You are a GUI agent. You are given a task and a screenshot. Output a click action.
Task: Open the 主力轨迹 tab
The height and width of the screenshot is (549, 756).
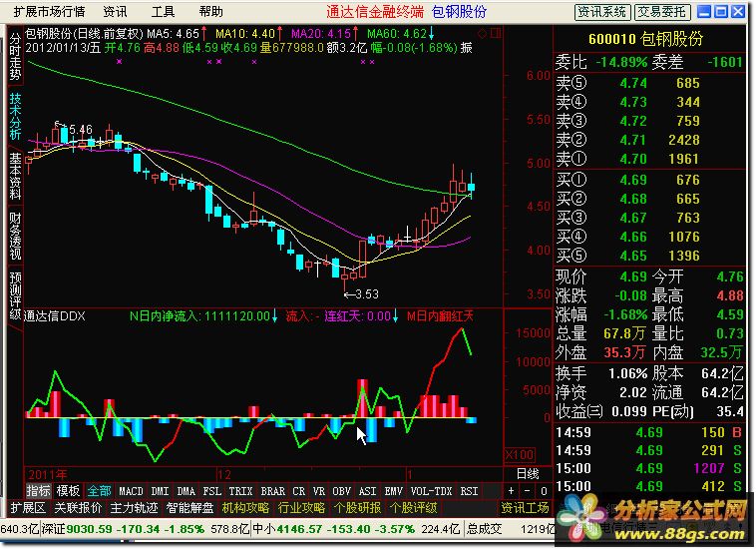pyautogui.click(x=134, y=508)
